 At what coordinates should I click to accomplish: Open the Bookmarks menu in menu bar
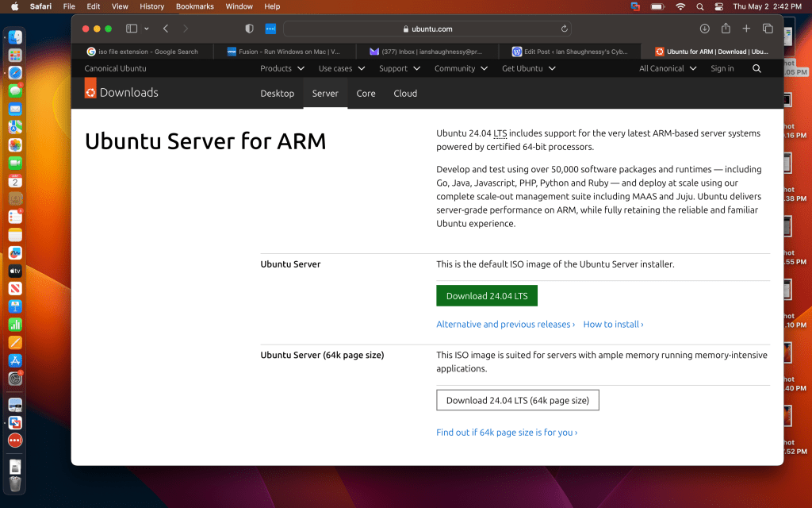[194, 6]
